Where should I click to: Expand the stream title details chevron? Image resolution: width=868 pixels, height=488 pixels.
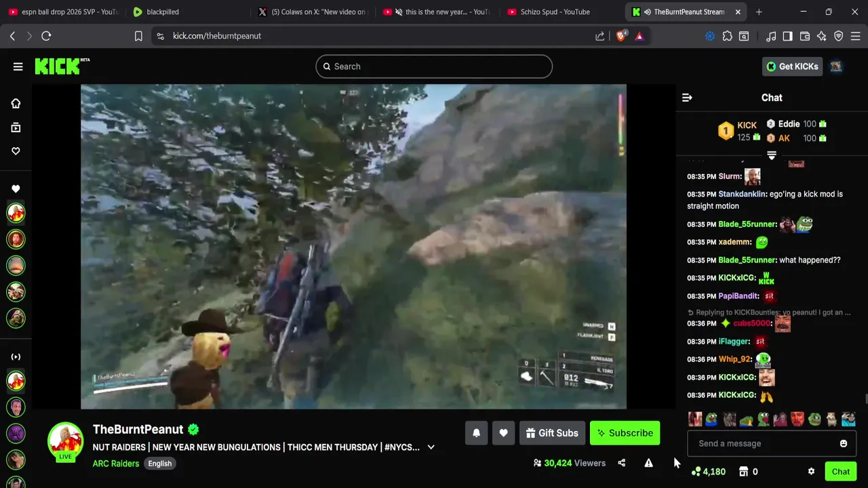pyautogui.click(x=431, y=447)
